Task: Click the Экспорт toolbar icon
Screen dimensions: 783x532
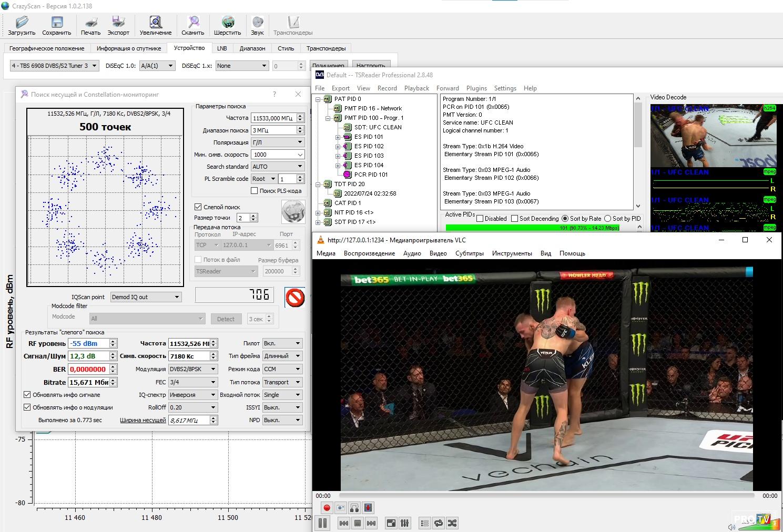Action: point(118,25)
